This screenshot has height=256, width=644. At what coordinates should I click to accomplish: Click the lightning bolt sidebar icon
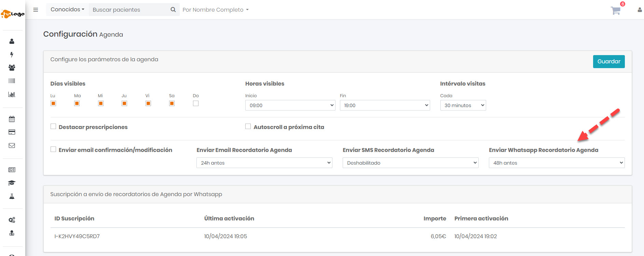pyautogui.click(x=12, y=55)
